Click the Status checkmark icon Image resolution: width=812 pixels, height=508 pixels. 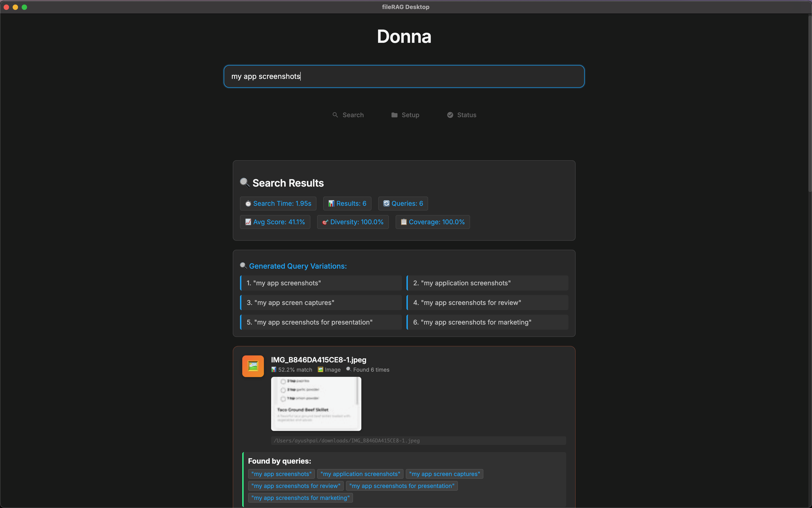click(450, 115)
